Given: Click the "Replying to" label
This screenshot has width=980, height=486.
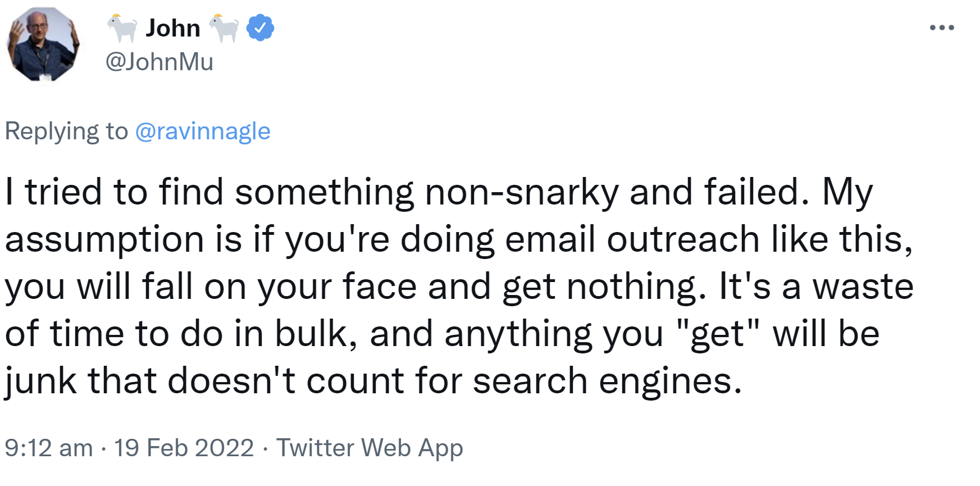Looking at the screenshot, I should pos(66,131).
